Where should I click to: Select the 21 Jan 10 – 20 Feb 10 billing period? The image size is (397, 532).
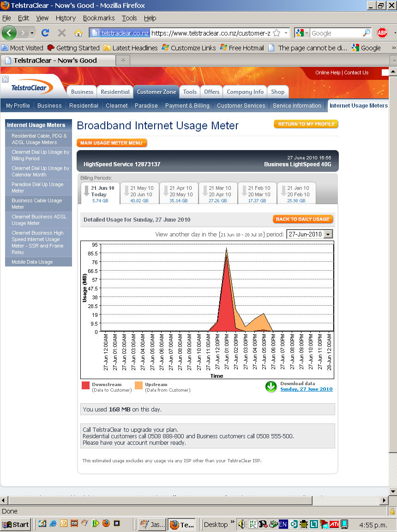coord(296,194)
